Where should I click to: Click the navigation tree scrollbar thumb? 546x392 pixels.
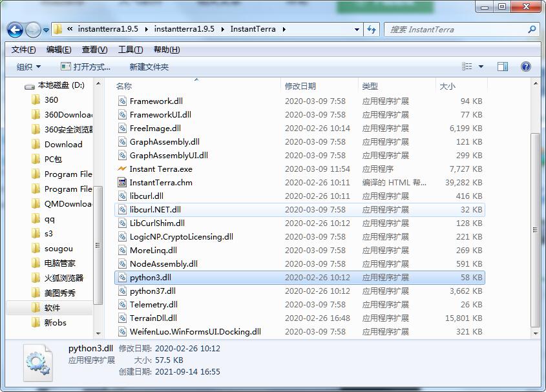pos(98,245)
